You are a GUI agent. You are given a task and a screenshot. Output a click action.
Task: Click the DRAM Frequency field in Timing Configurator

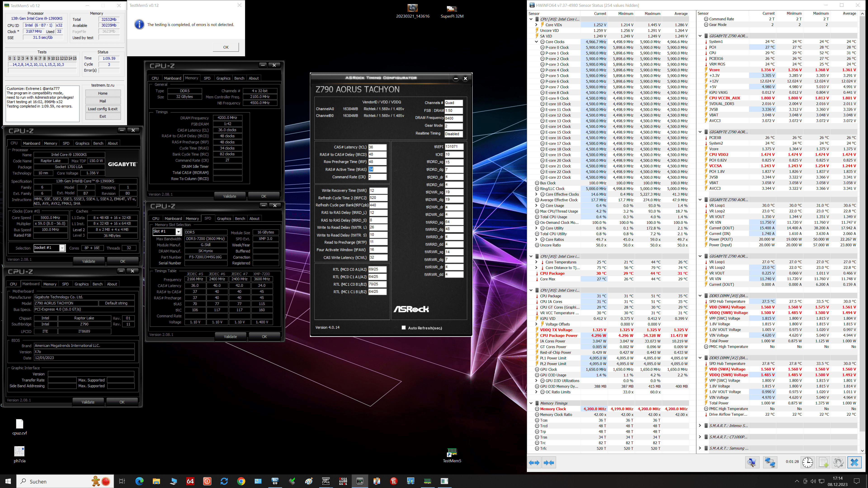point(453,118)
